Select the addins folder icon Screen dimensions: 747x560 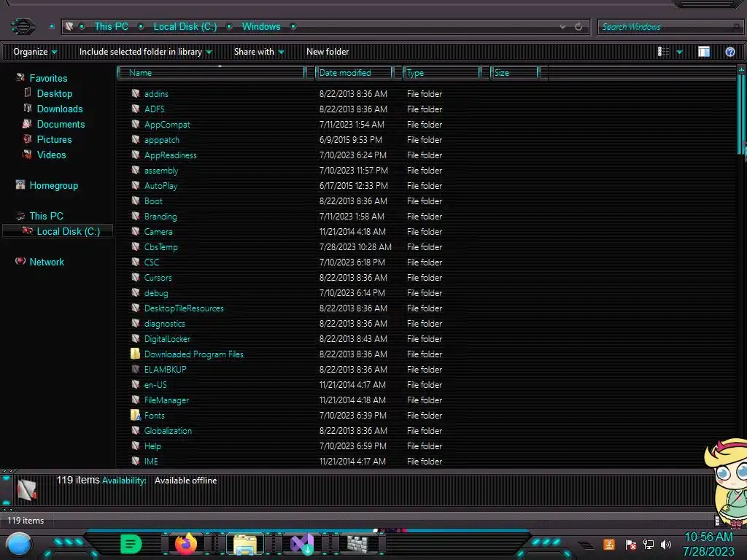tap(135, 93)
